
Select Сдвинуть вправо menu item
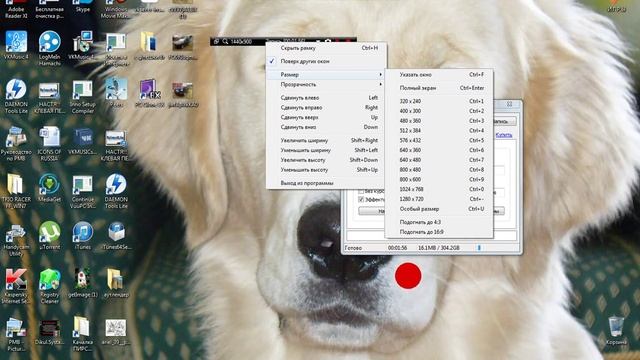[x=325, y=107]
